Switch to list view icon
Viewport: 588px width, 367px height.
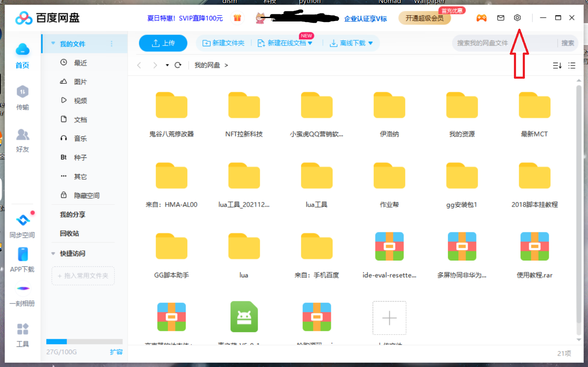click(572, 65)
